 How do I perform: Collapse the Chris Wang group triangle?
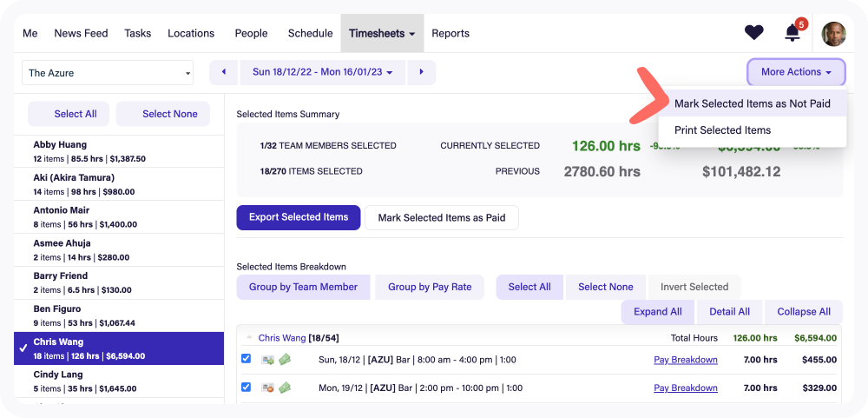click(x=250, y=337)
